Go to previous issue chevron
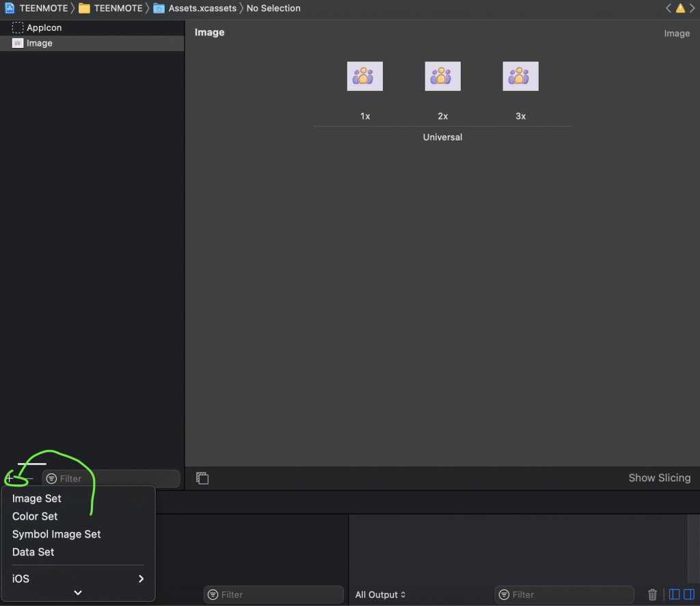 pos(669,8)
